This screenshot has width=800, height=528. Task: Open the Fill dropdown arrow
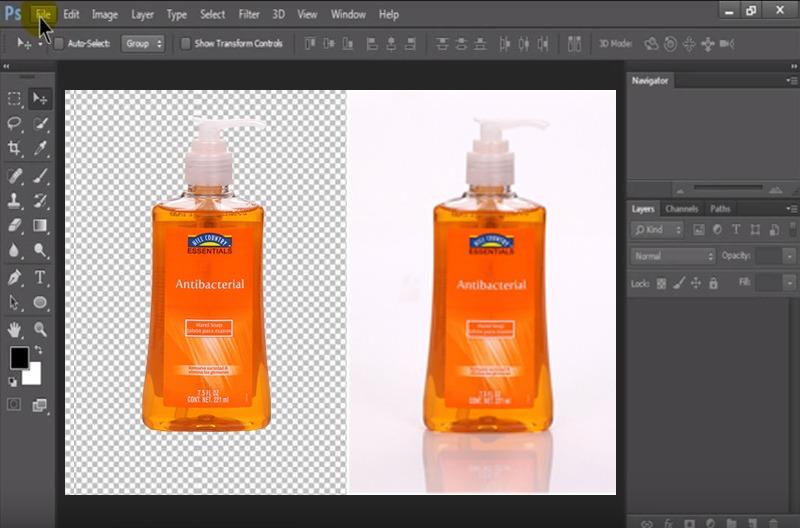click(789, 282)
